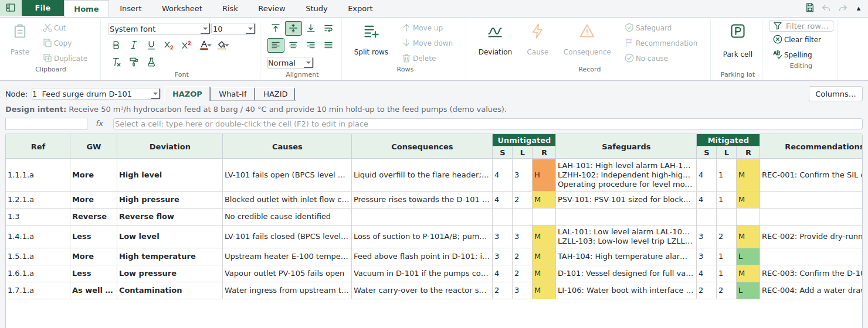Select the orange H risk cell
The image size is (868, 328).
pyautogui.click(x=544, y=175)
